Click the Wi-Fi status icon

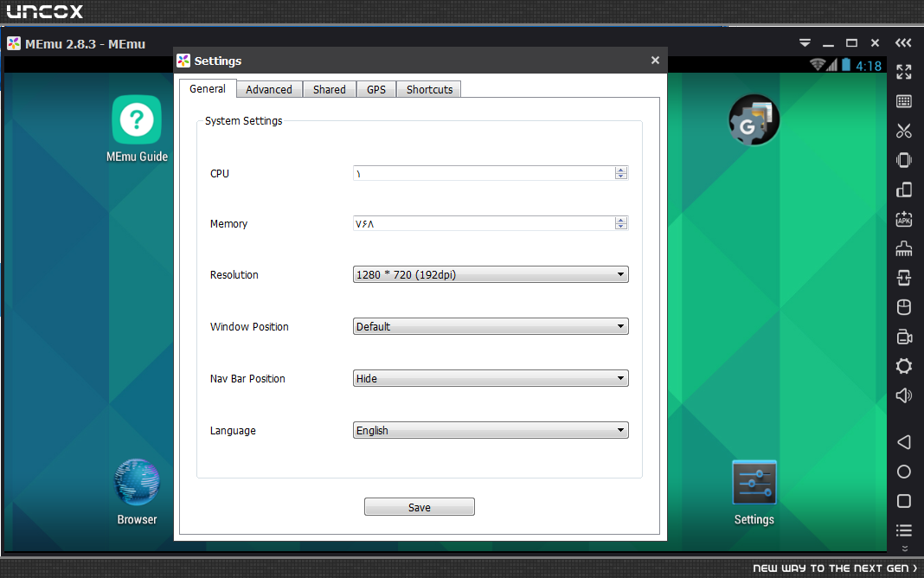818,64
